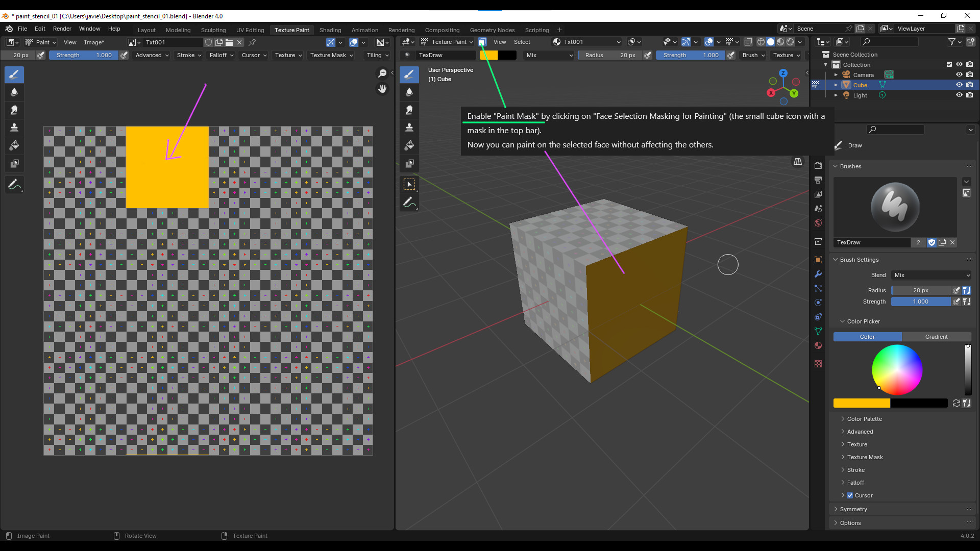Open the Image* menu in the image editor
The width and height of the screenshot is (980, 551).
tap(94, 42)
